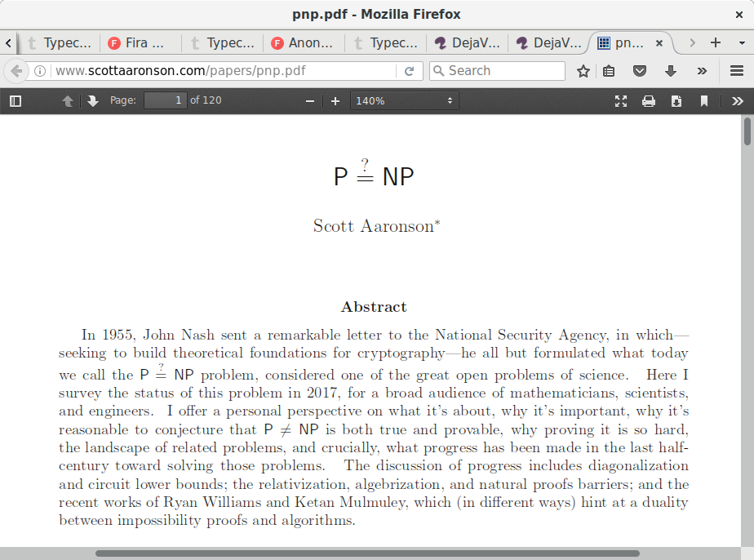The height and width of the screenshot is (560, 754).
Task: Zoom out of the PDF
Action: pos(309,101)
